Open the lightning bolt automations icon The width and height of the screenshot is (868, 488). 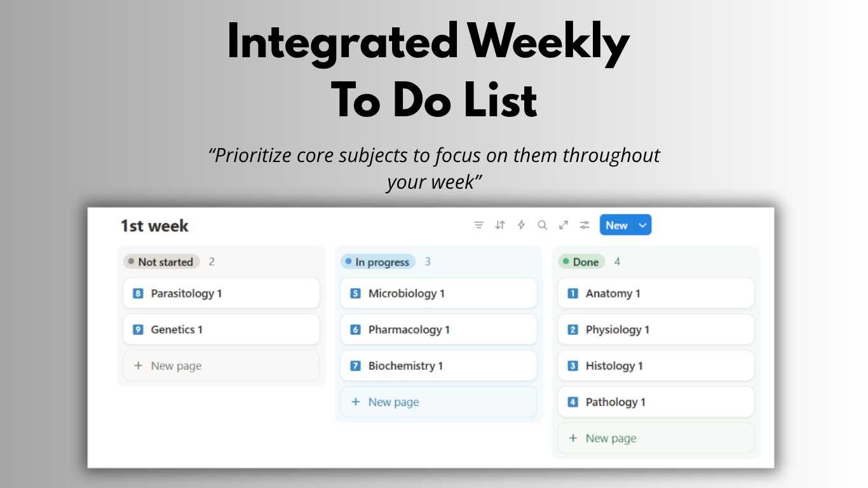click(x=521, y=225)
